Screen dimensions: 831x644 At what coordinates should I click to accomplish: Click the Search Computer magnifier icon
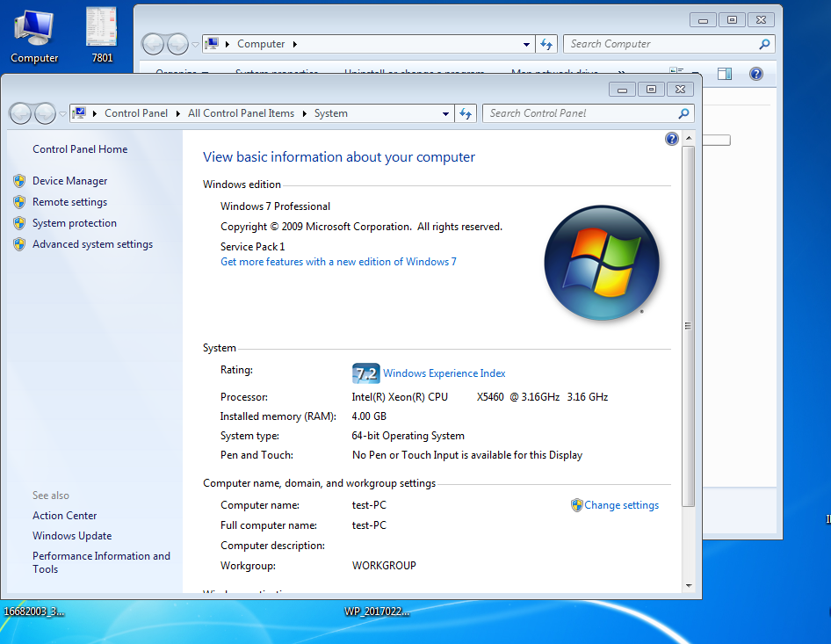point(764,44)
